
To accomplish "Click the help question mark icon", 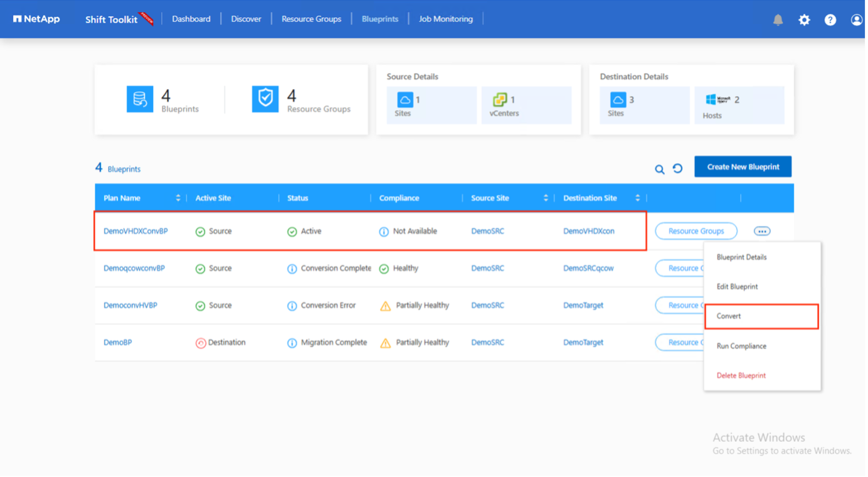I will [830, 20].
